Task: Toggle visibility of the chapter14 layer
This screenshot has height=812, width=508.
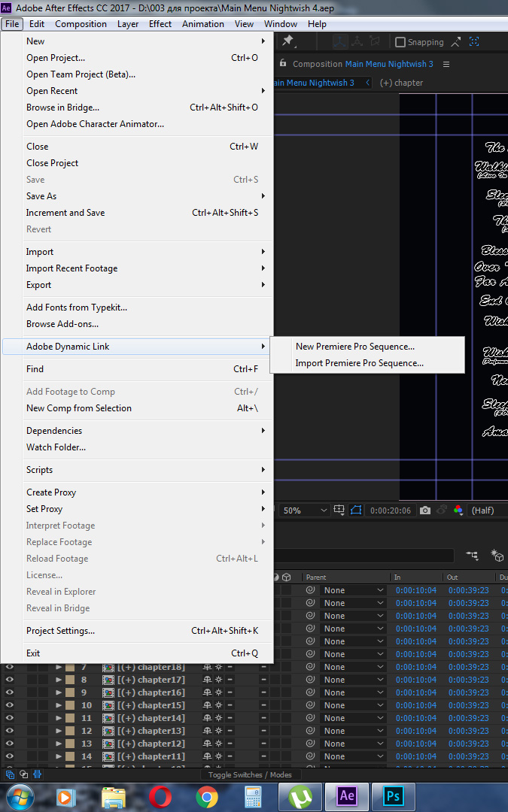Action: click(10, 718)
